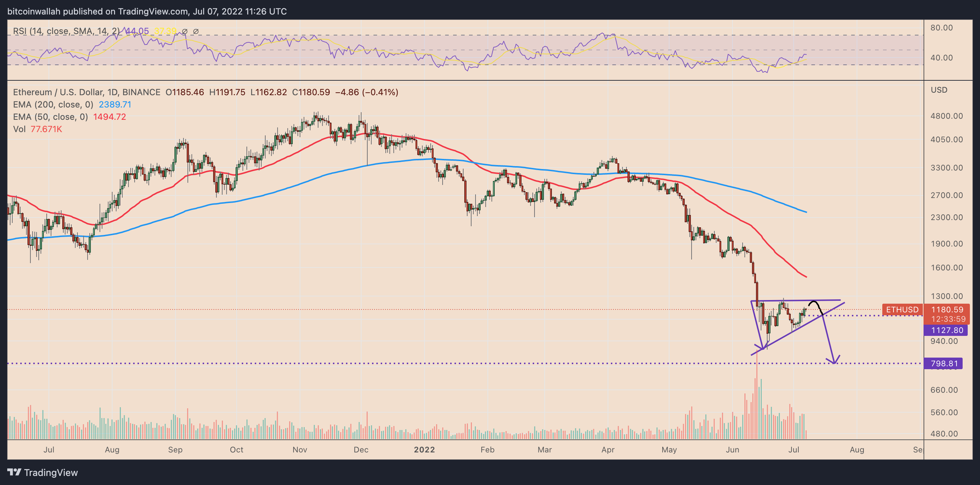Click the 2022 label on the time axis

(424, 450)
